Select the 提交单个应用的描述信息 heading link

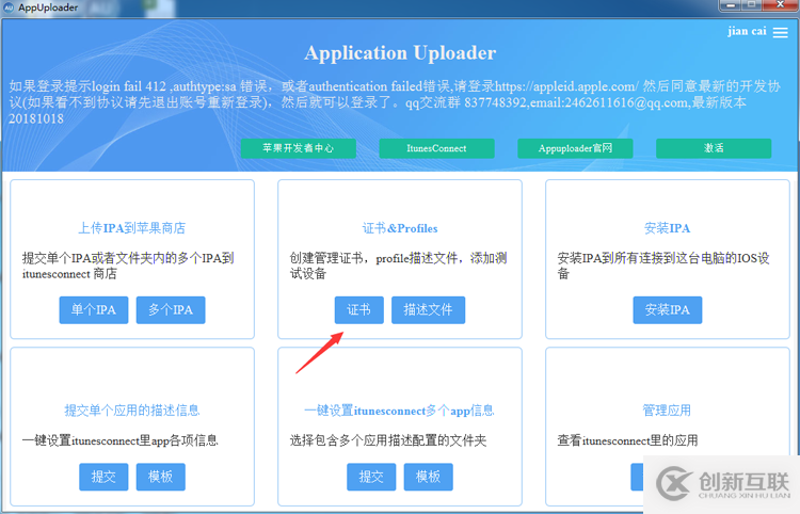click(132, 410)
